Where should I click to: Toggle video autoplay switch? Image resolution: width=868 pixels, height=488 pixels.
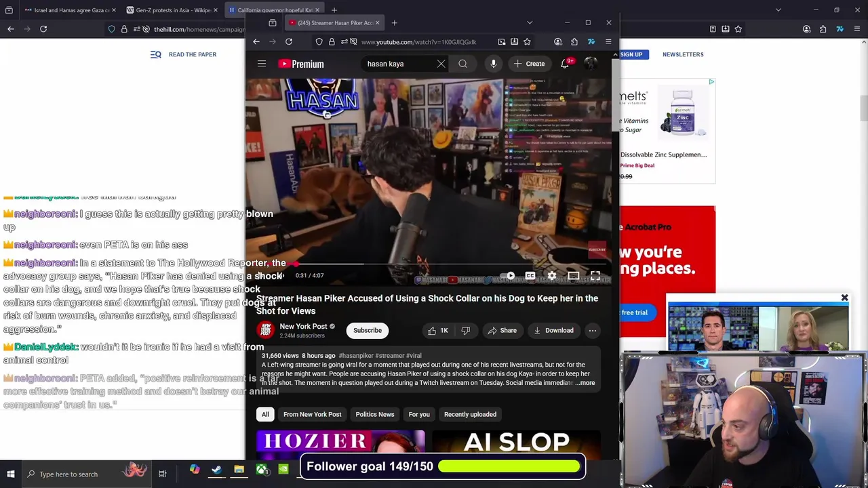point(509,276)
